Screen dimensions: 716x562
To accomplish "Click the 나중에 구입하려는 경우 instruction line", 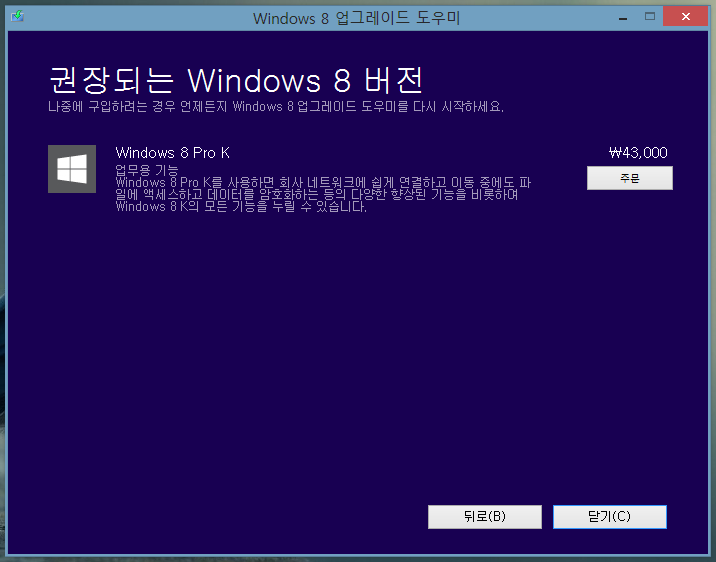I will (276, 107).
